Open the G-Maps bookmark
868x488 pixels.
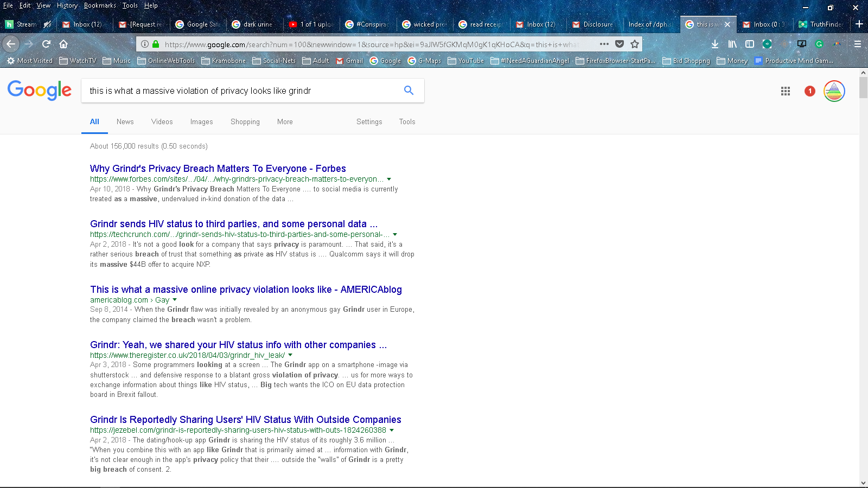[x=424, y=61]
